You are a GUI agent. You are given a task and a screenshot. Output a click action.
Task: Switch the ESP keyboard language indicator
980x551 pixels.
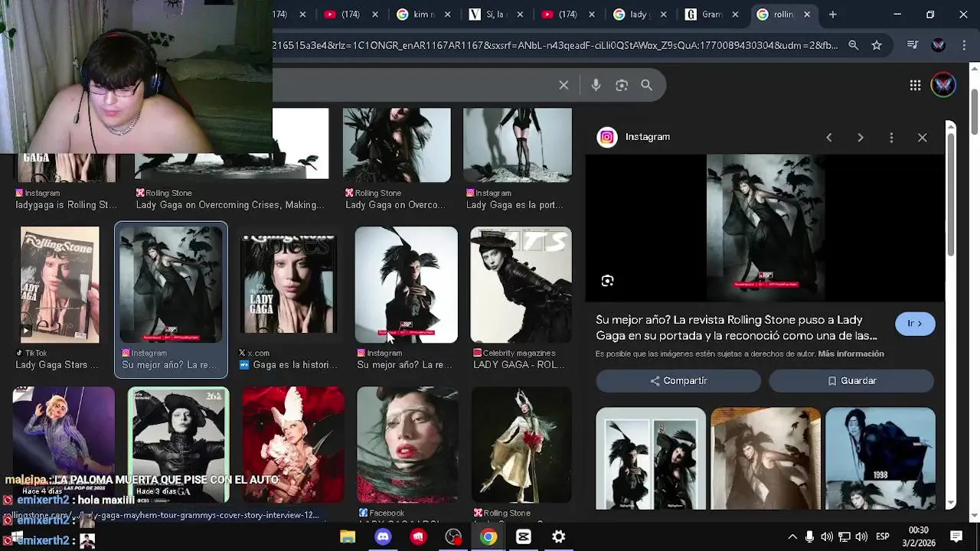point(883,536)
